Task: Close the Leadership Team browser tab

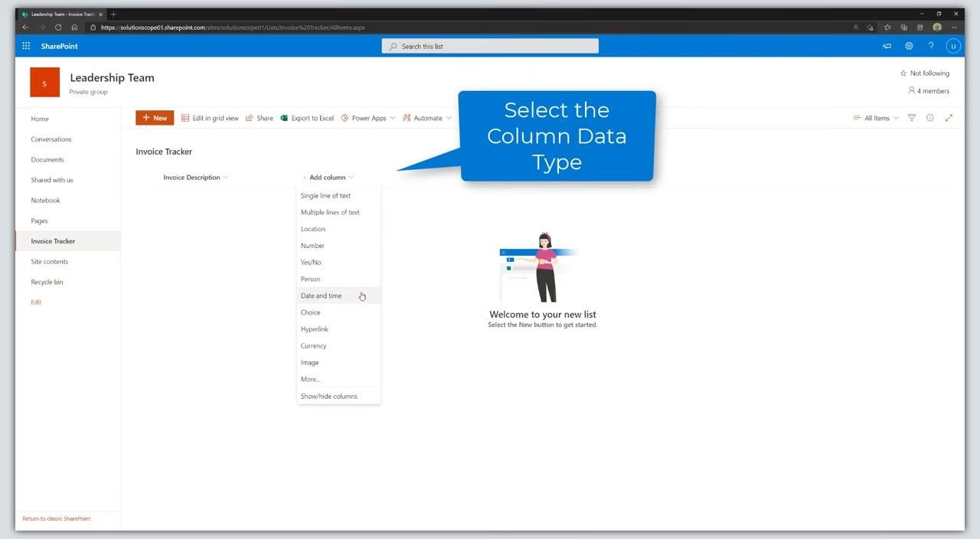Action: click(x=100, y=14)
